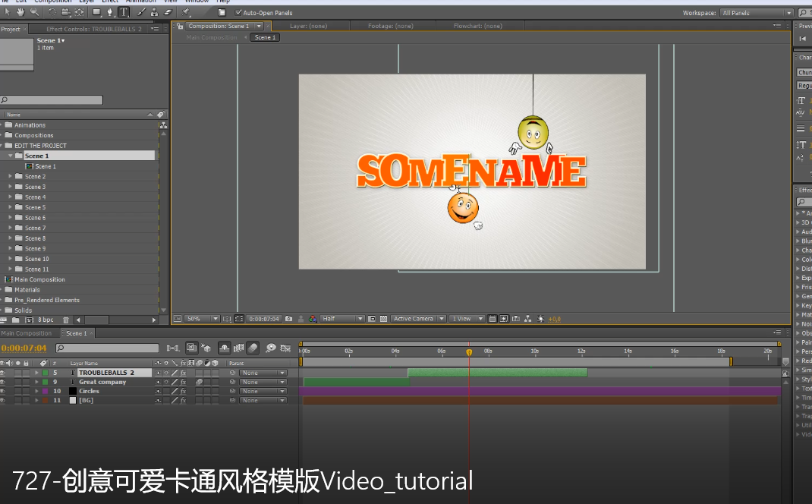Toggle fast previews button in viewer
This screenshot has width=812, height=504.
tap(504, 319)
